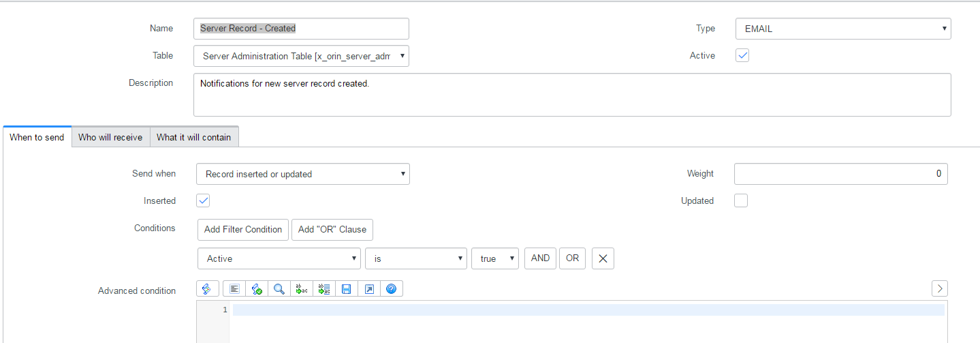Viewport: 980px width, 343px height.
Task: Enable the Updated checkbox
Action: point(741,200)
